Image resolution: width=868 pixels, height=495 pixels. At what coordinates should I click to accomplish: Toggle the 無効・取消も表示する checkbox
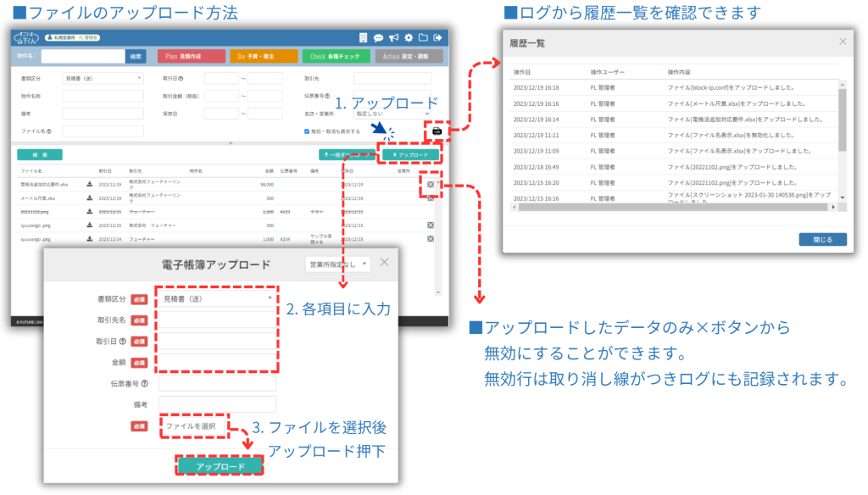pos(307,131)
